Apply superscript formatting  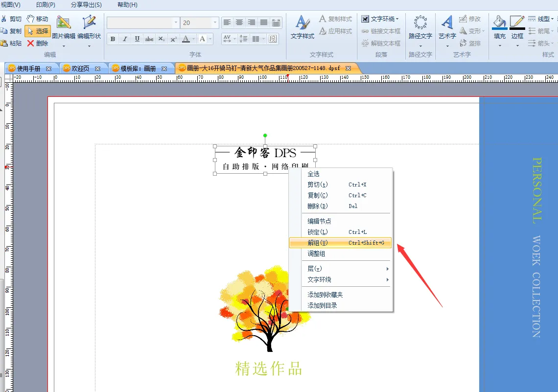pyautogui.click(x=173, y=39)
